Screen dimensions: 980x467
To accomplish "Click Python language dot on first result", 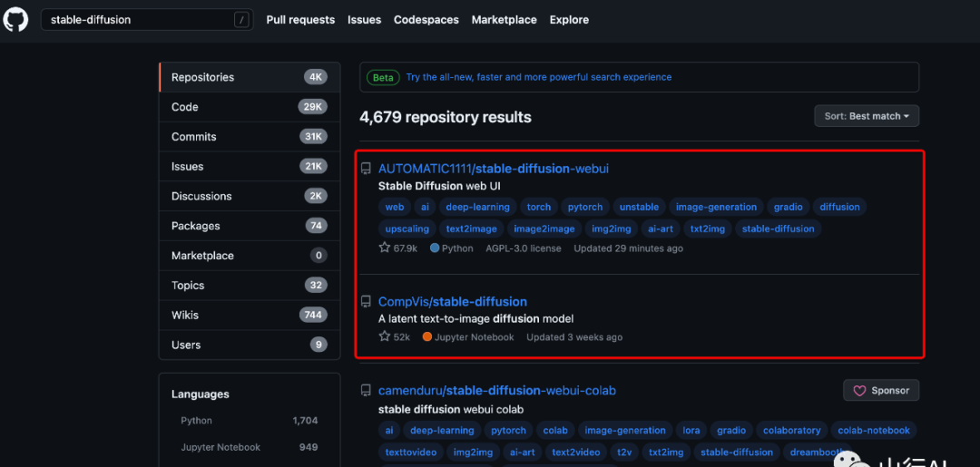I will (x=435, y=248).
